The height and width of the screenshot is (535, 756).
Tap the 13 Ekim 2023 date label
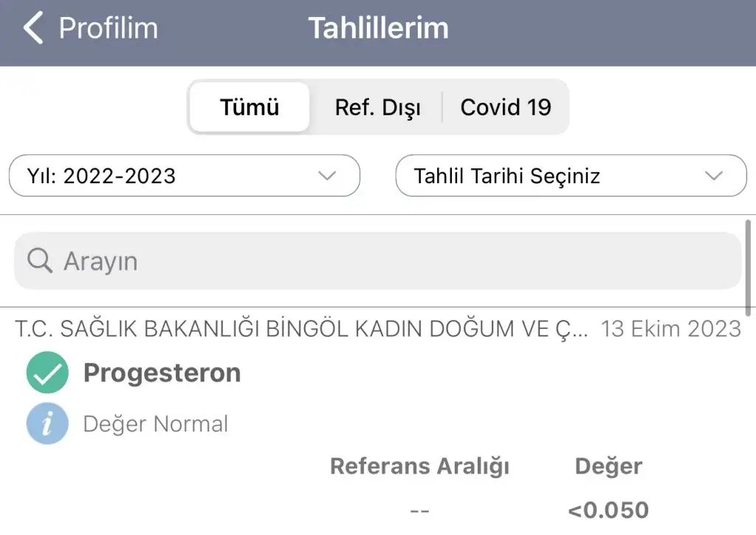click(x=670, y=328)
